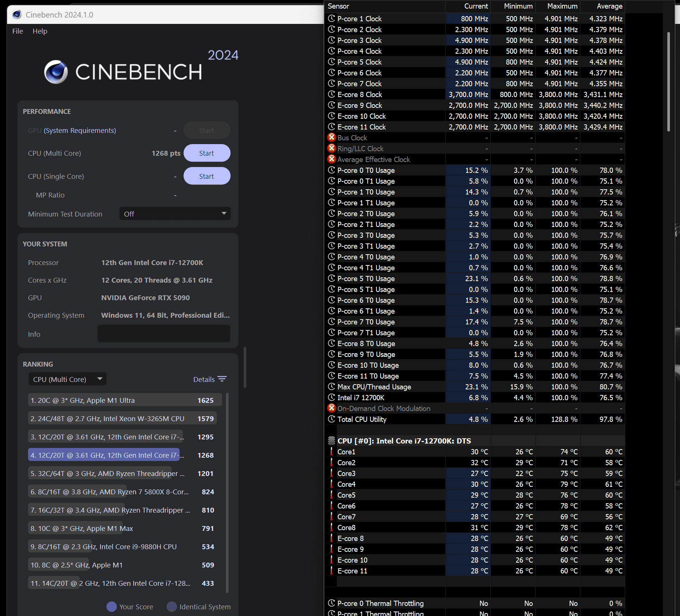Click the Details link in Ranking
This screenshot has width=680, height=616.
204,379
